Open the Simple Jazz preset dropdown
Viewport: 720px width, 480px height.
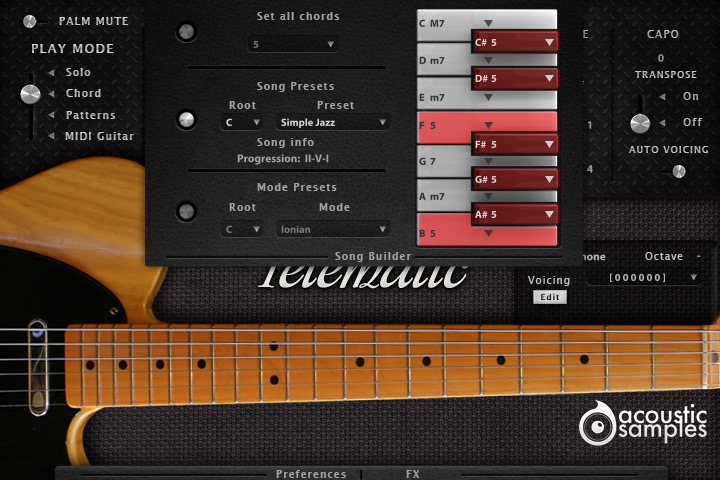(332, 123)
